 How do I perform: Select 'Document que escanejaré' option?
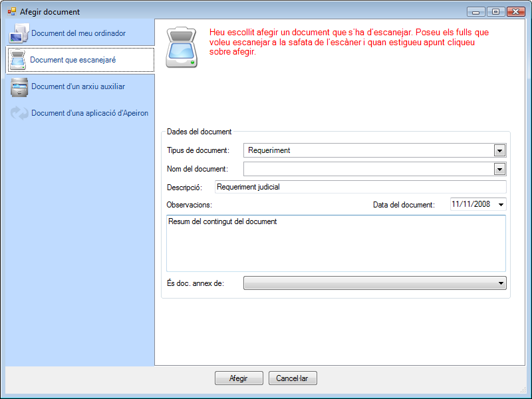point(80,60)
